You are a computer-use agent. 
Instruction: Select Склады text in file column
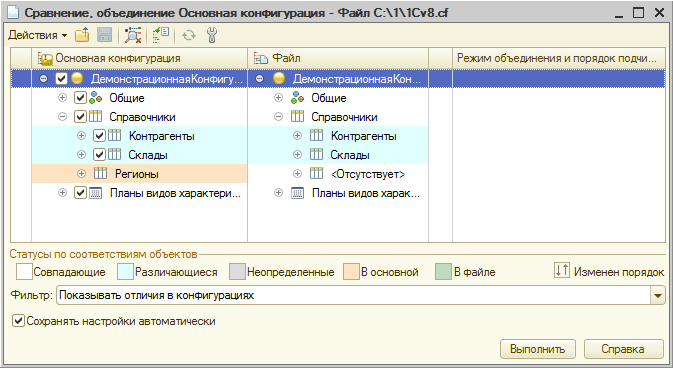coord(350,155)
